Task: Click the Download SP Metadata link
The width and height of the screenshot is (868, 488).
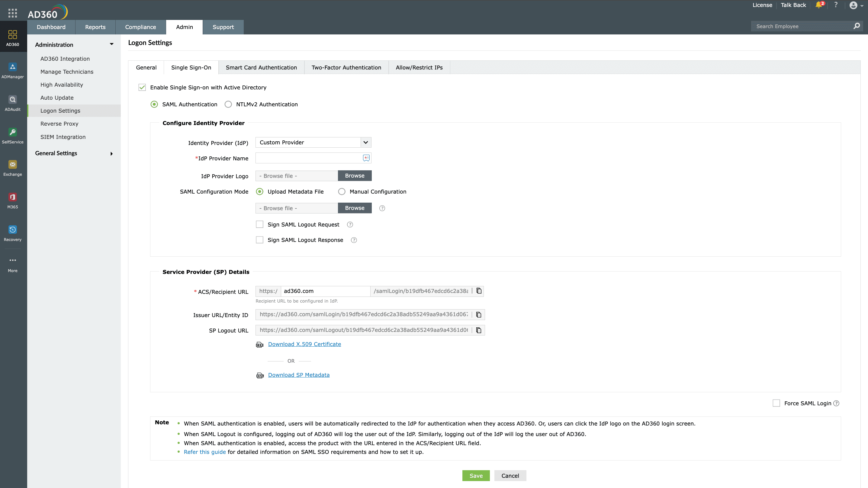Action: coord(298,375)
